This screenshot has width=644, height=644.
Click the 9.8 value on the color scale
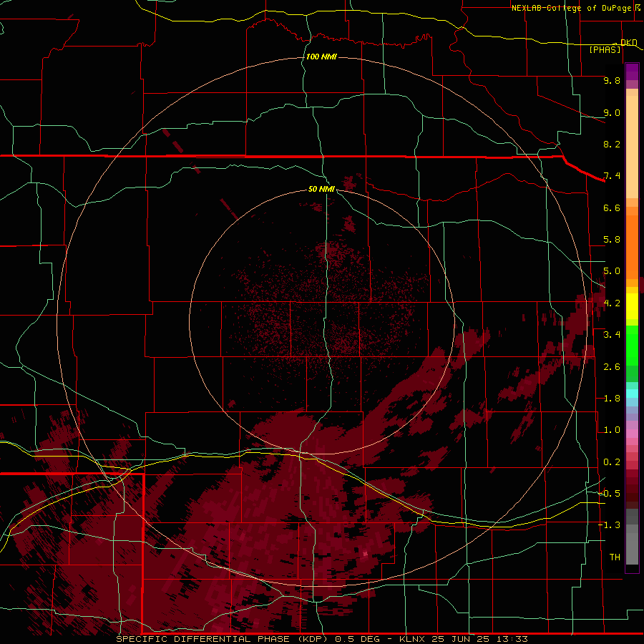click(612, 80)
